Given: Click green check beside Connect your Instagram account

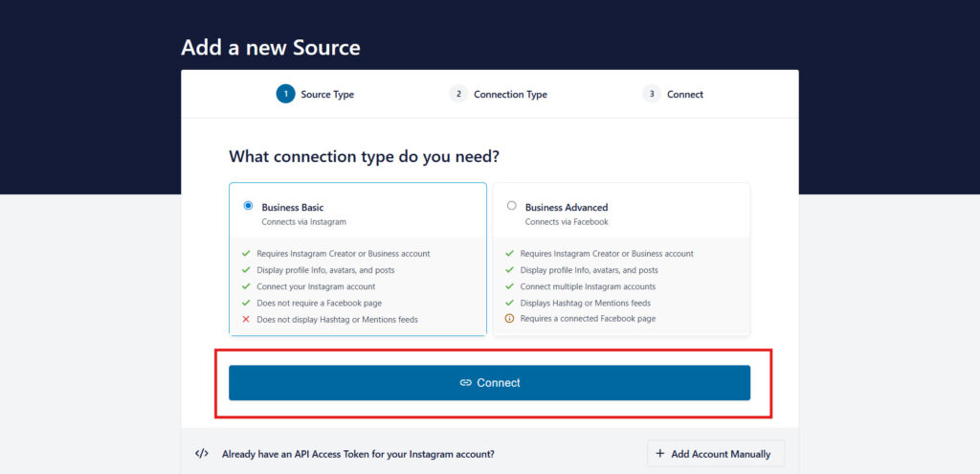Looking at the screenshot, I should point(246,287).
